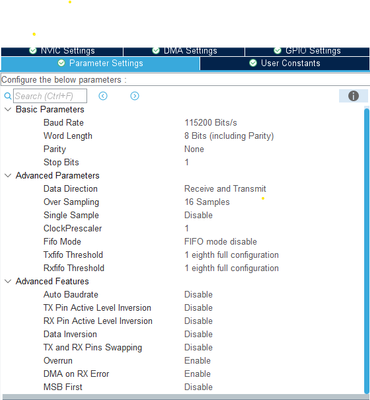
Task: Collapse the Advanced Features section
Action: point(8,281)
